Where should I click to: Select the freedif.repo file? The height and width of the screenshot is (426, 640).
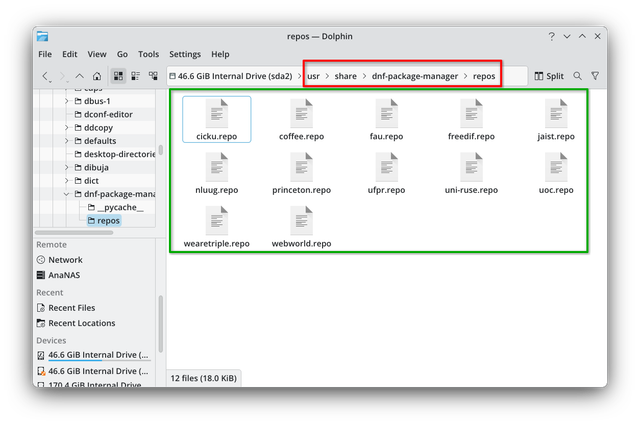click(x=471, y=119)
